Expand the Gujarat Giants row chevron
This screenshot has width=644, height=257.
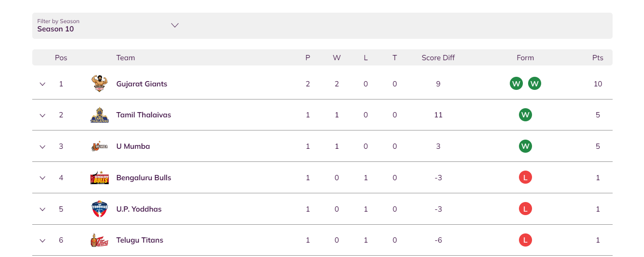click(42, 84)
